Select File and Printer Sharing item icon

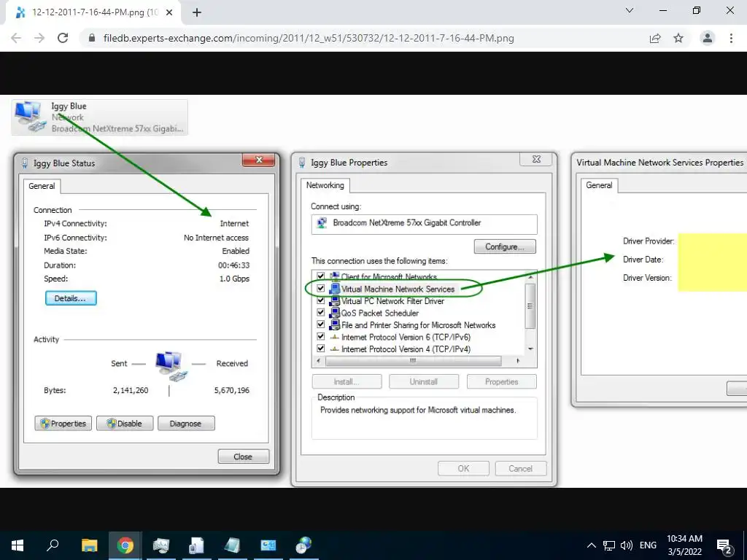pos(334,324)
